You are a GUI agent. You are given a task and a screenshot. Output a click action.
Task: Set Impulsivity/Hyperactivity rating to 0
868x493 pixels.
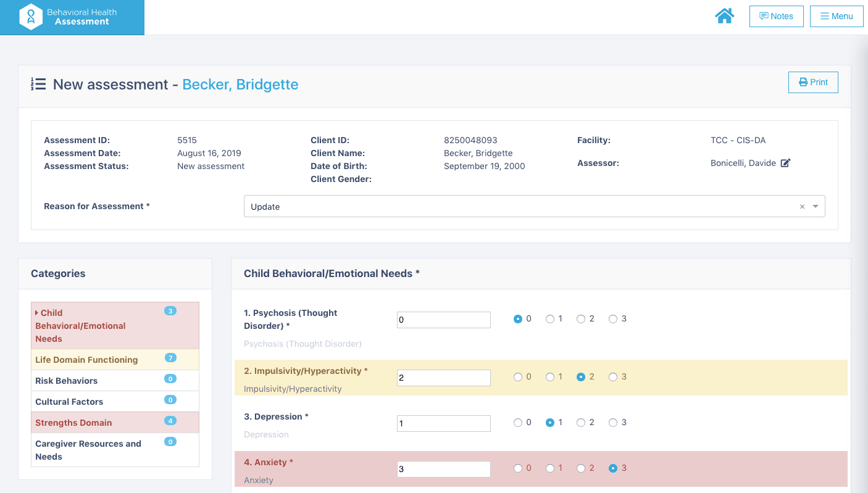(x=517, y=377)
